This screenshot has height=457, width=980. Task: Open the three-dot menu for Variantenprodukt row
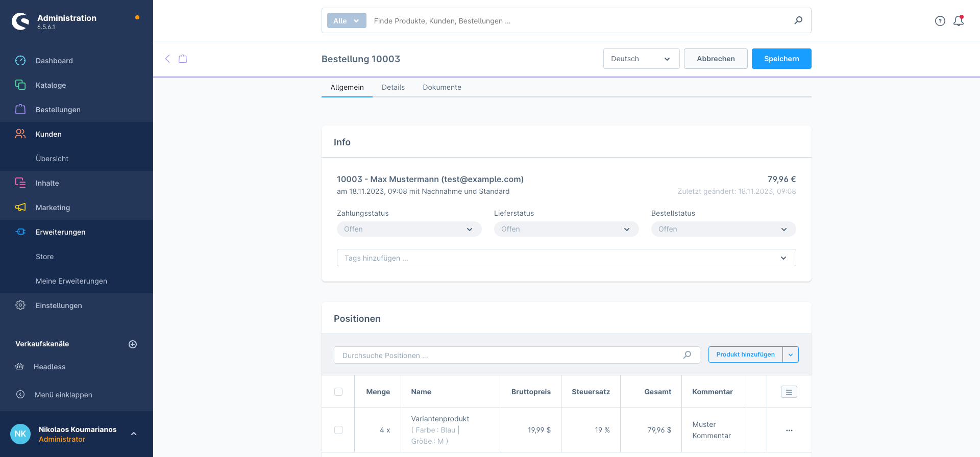tap(789, 430)
